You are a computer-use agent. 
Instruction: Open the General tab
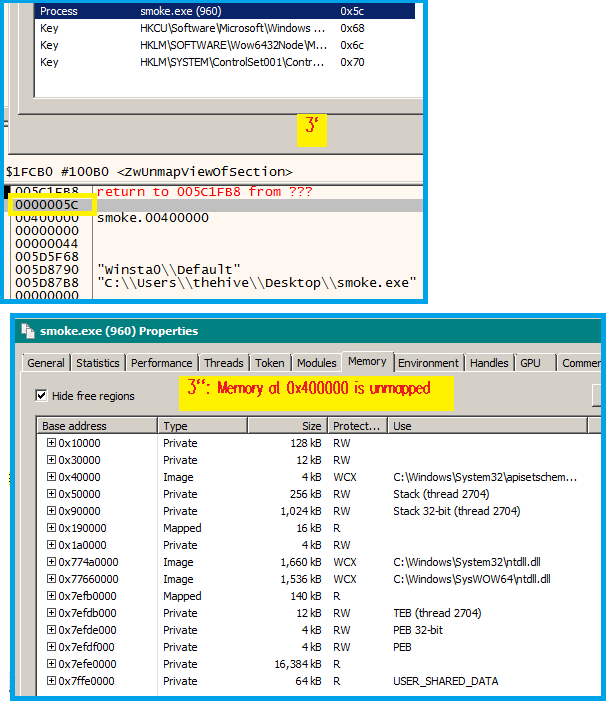[x=46, y=363]
